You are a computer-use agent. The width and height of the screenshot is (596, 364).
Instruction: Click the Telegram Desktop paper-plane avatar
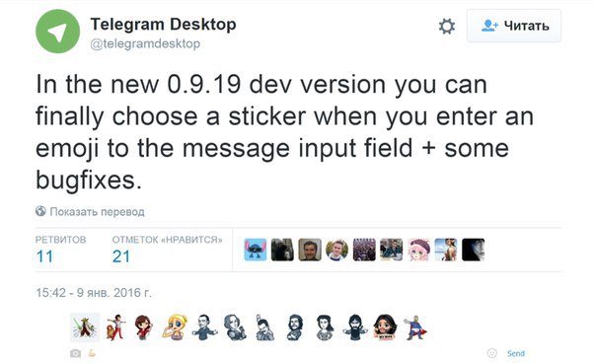click(x=58, y=32)
